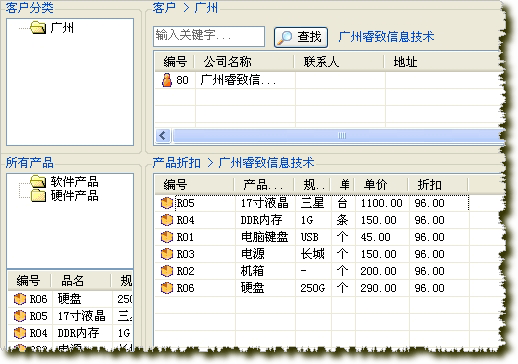Click the 产品... column header in discount table
This screenshot has width=518, height=364.
[x=264, y=184]
